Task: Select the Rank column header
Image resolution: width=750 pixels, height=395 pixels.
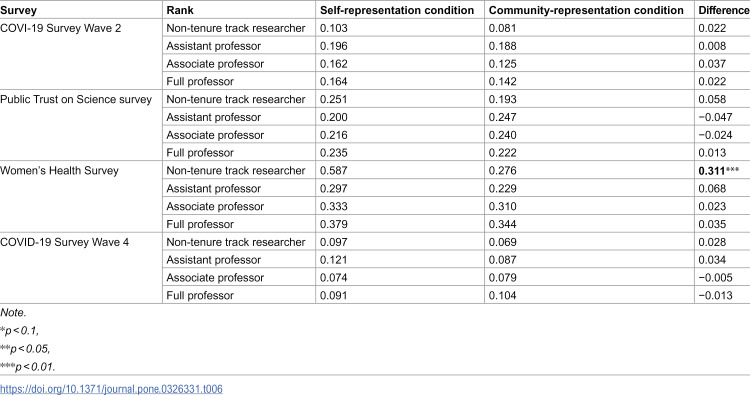Action: pos(180,10)
